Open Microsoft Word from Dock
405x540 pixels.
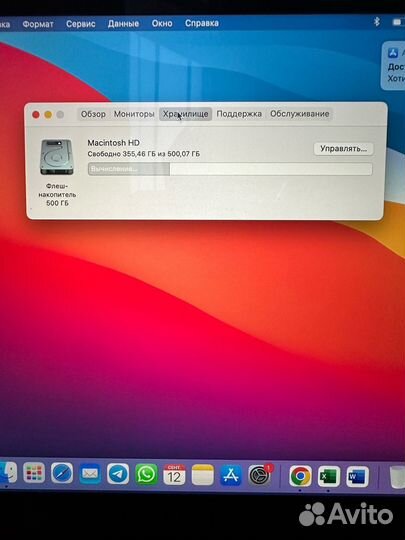click(357, 477)
